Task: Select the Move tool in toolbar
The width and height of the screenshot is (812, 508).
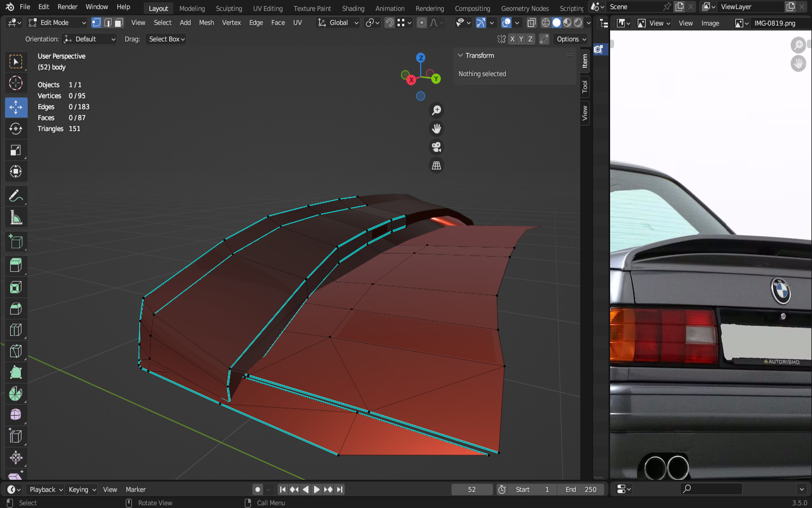Action: (x=16, y=107)
